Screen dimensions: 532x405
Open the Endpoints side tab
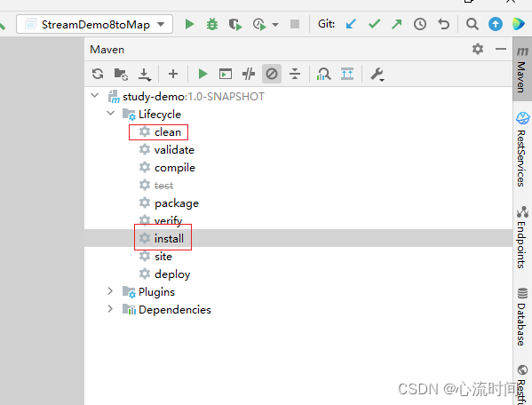522,237
